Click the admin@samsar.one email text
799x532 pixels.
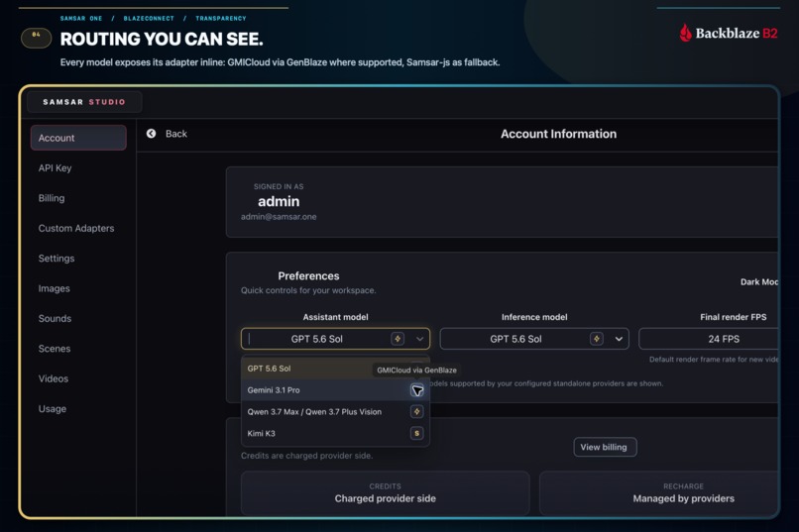pyautogui.click(x=279, y=216)
